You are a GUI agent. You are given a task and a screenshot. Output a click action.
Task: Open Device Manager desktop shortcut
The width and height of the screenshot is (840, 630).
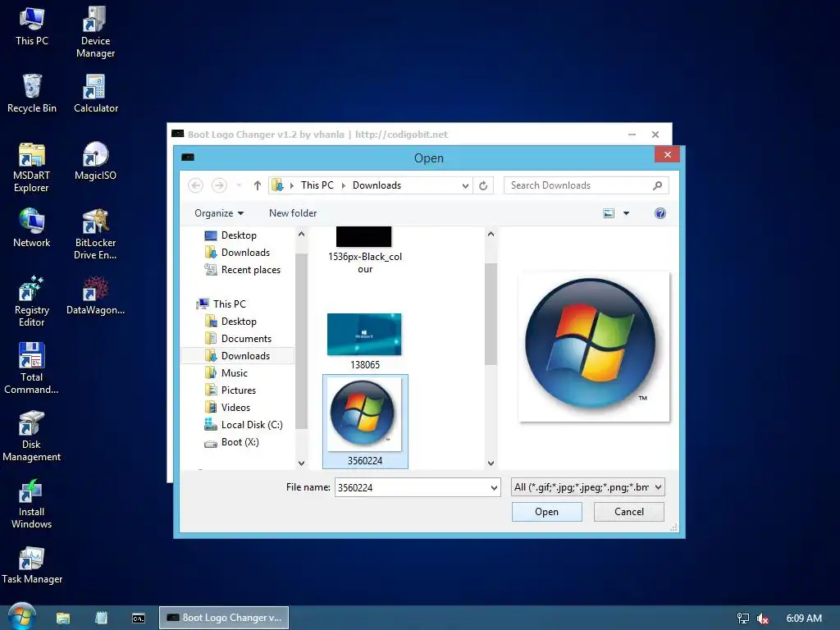(95, 31)
